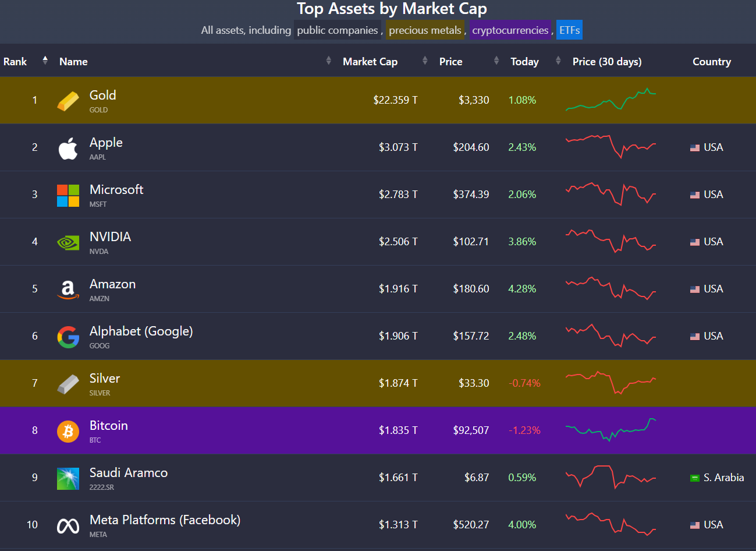Click NVIDIA price $102.71
This screenshot has width=756, height=551.
click(471, 242)
